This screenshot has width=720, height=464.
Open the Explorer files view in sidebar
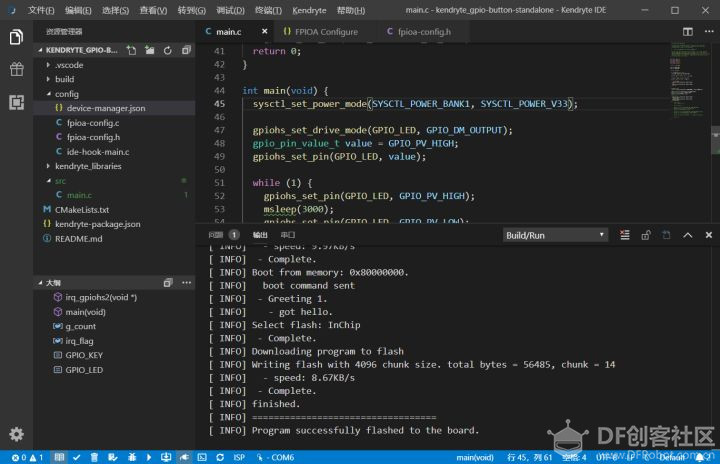click(x=16, y=37)
